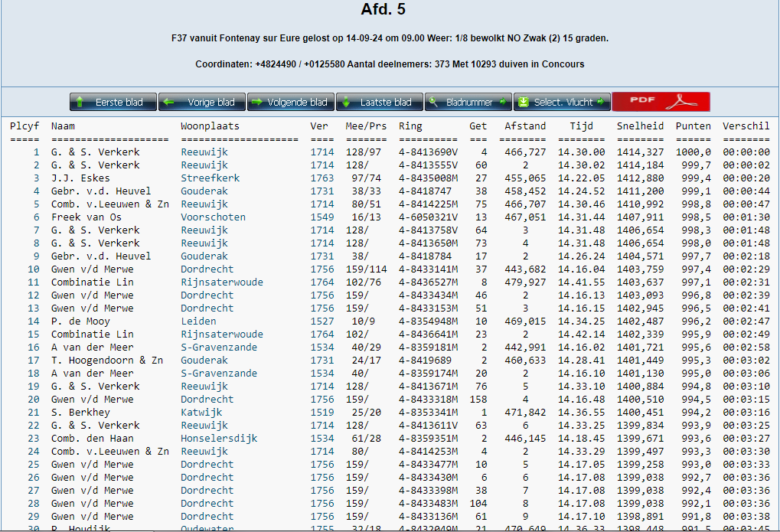780x532 pixels.
Task: Click the Naam column header
Action: tap(63, 126)
